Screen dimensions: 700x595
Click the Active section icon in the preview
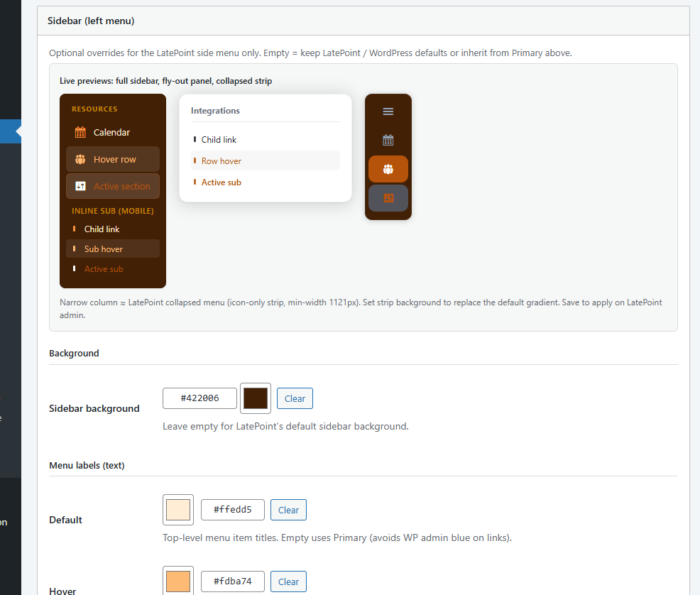coord(82,185)
